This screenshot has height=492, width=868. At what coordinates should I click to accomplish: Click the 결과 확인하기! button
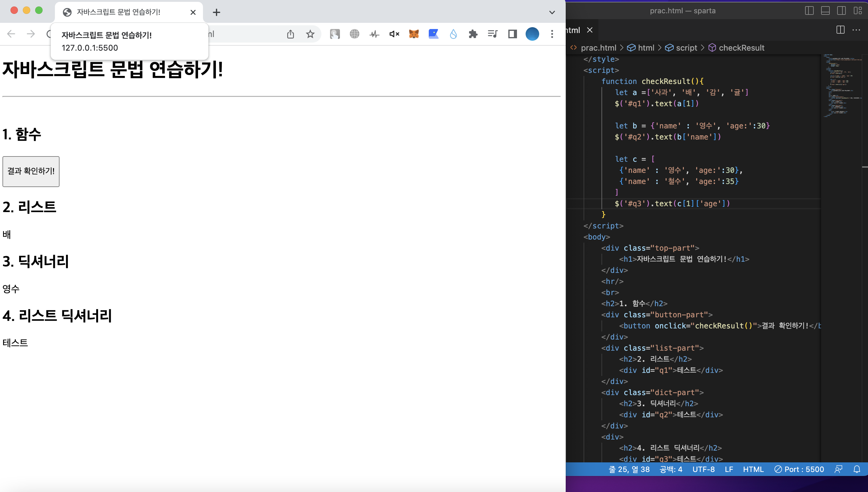(31, 171)
